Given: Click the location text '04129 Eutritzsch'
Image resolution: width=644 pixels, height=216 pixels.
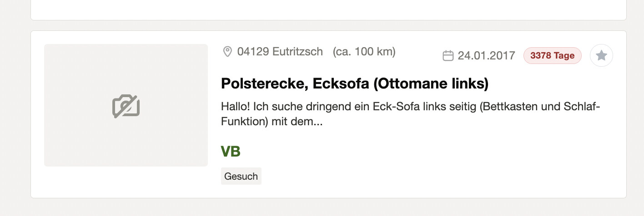Looking at the screenshot, I should tap(280, 52).
